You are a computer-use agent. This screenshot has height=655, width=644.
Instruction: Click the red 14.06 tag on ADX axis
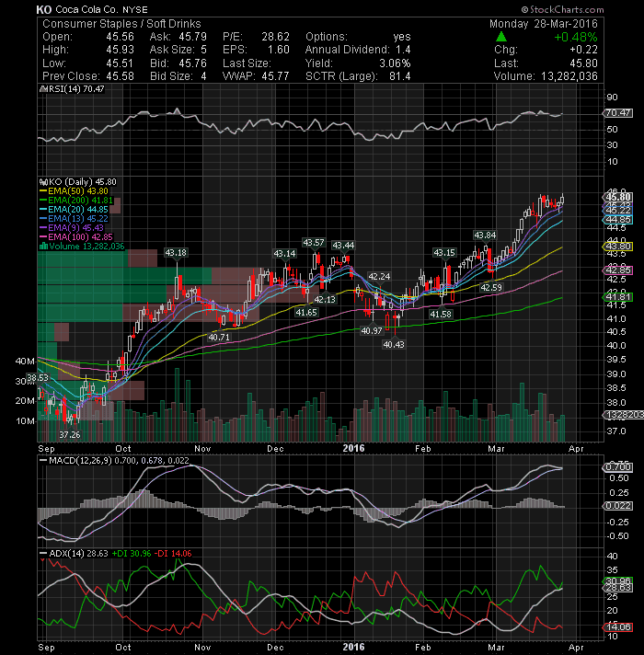pyautogui.click(x=618, y=627)
